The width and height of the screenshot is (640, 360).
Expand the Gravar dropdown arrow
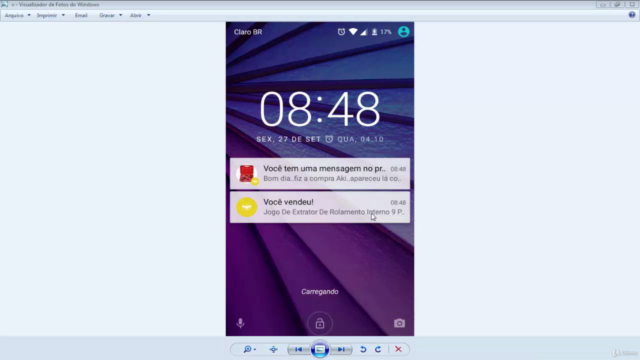[120, 15]
